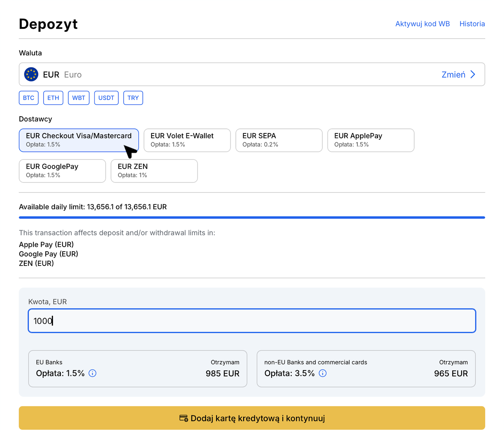Select the ETH currency chip

tap(53, 98)
